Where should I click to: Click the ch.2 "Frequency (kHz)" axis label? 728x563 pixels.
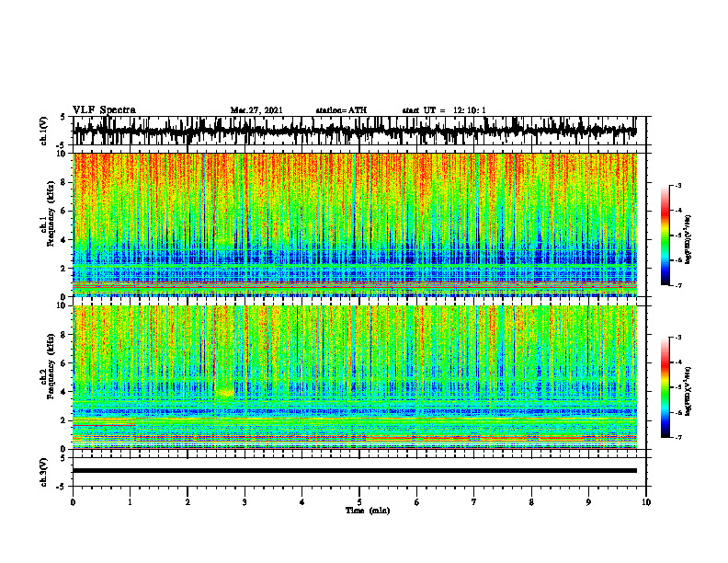(51, 366)
